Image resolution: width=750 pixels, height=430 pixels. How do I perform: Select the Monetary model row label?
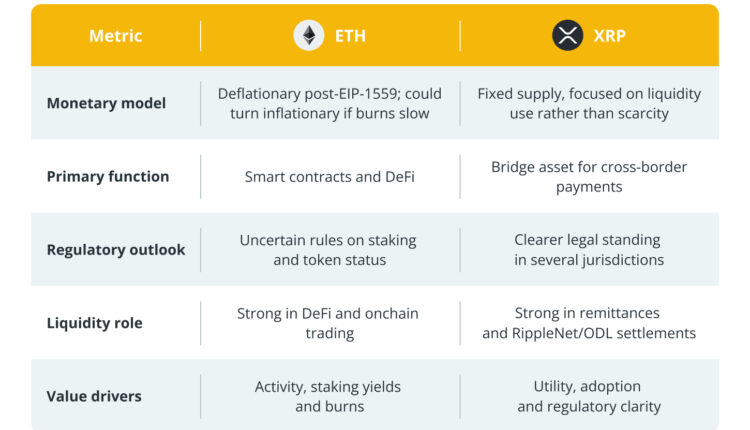tap(108, 103)
